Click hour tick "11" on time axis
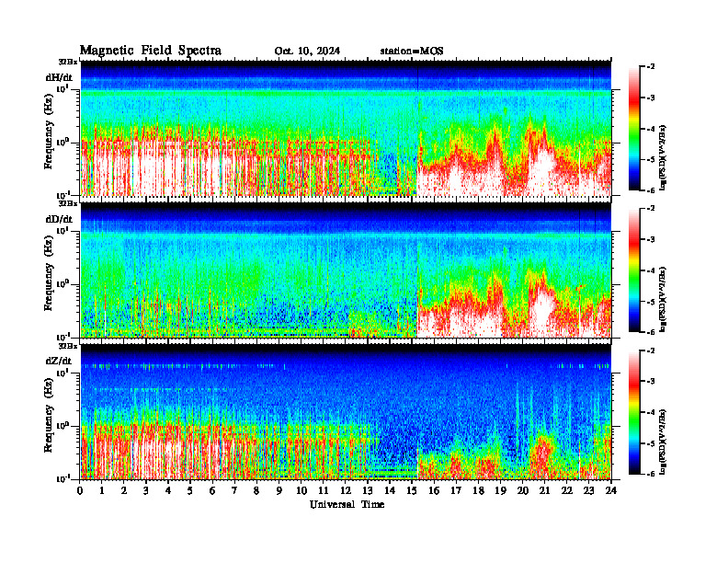 (x=324, y=491)
